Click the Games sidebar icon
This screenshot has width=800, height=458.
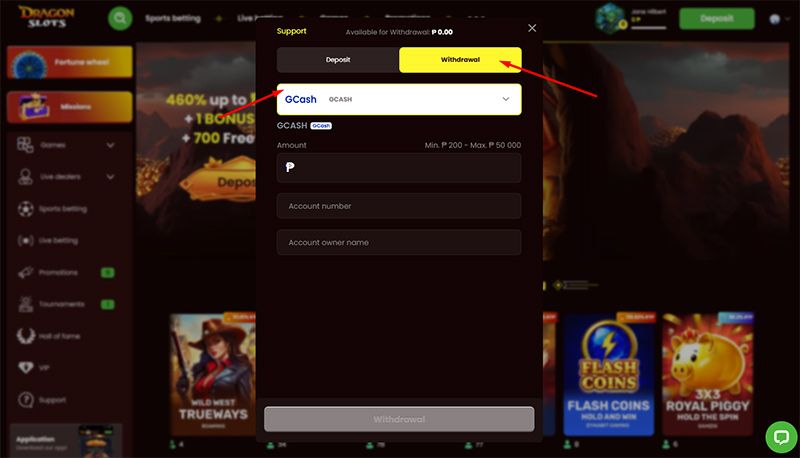(x=25, y=145)
